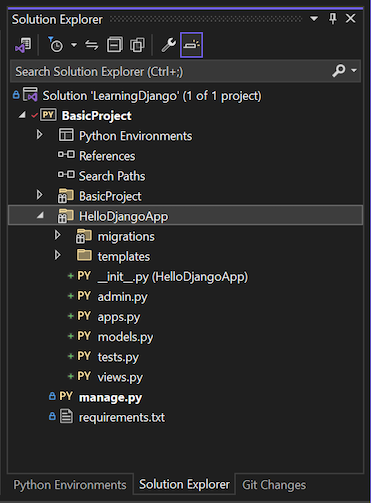Switch to the Git Changes tab
The width and height of the screenshot is (371, 503).
tap(274, 485)
